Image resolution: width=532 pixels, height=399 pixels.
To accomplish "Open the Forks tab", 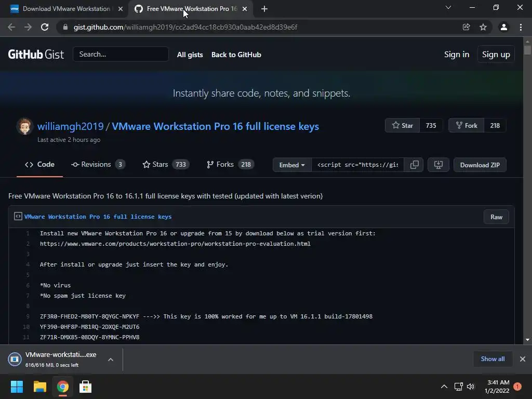I will [x=230, y=165].
